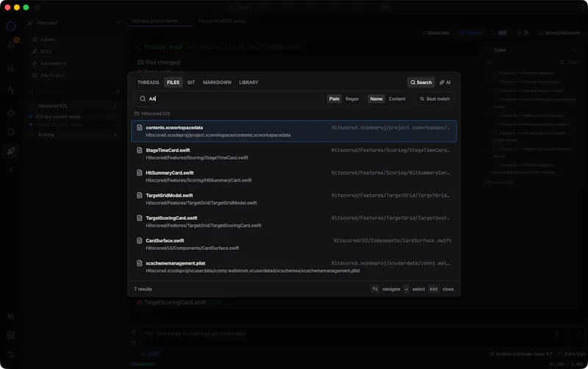Click file icon beside TargetGridModal.swift
This screenshot has width=588, height=369.
[140, 195]
